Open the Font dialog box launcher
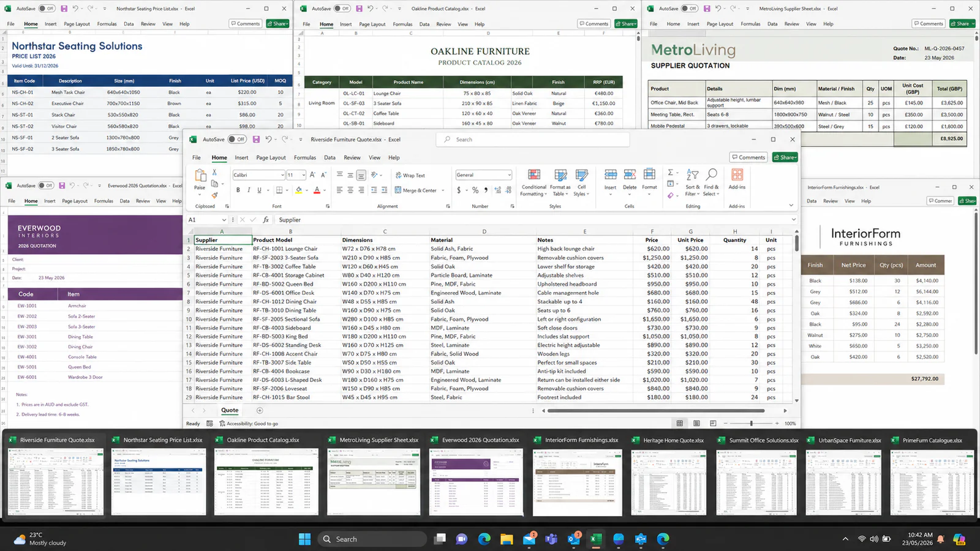Screen dimensions: 980x551 click(x=328, y=206)
